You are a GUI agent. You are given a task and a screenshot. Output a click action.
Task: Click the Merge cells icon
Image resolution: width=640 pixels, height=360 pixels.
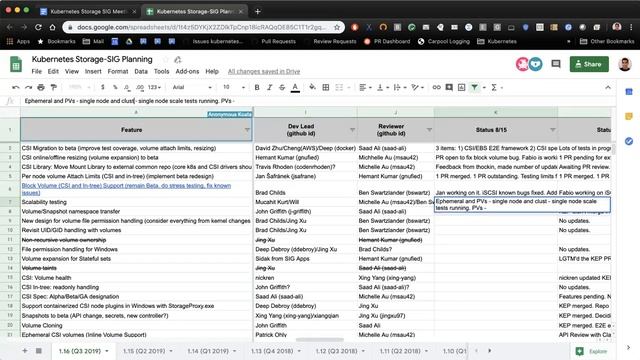[x=339, y=87]
